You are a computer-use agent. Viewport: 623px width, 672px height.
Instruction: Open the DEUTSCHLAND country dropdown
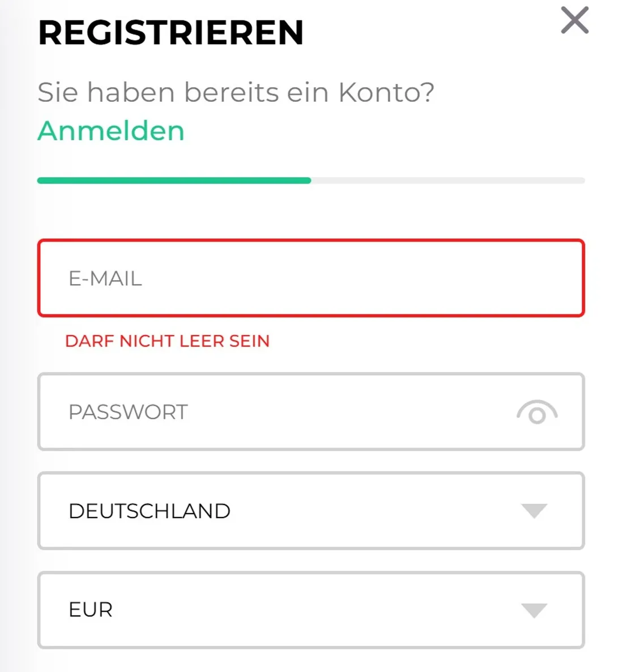point(310,511)
